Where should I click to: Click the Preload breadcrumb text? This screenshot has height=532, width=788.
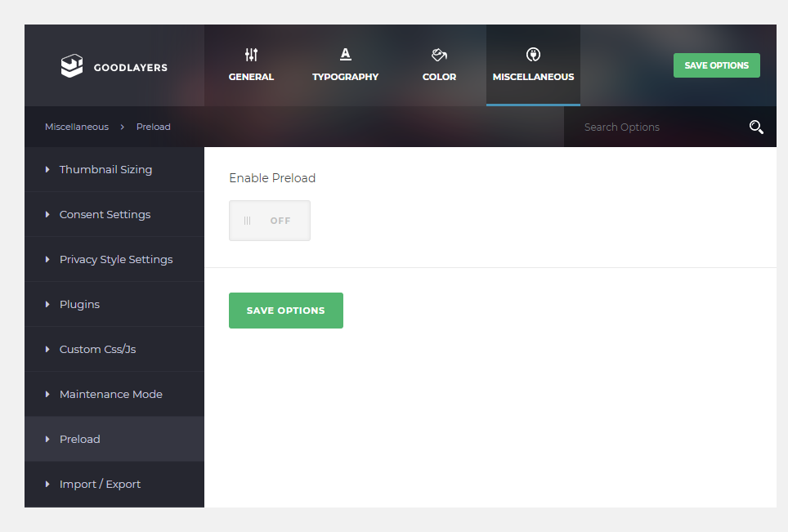[154, 127]
